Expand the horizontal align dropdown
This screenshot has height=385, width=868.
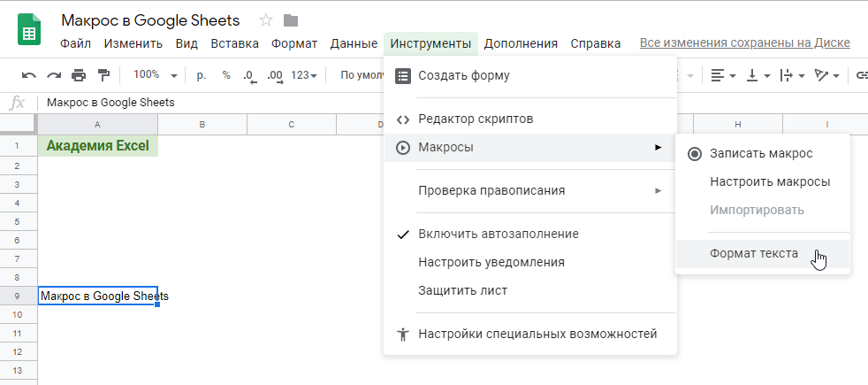[723, 76]
